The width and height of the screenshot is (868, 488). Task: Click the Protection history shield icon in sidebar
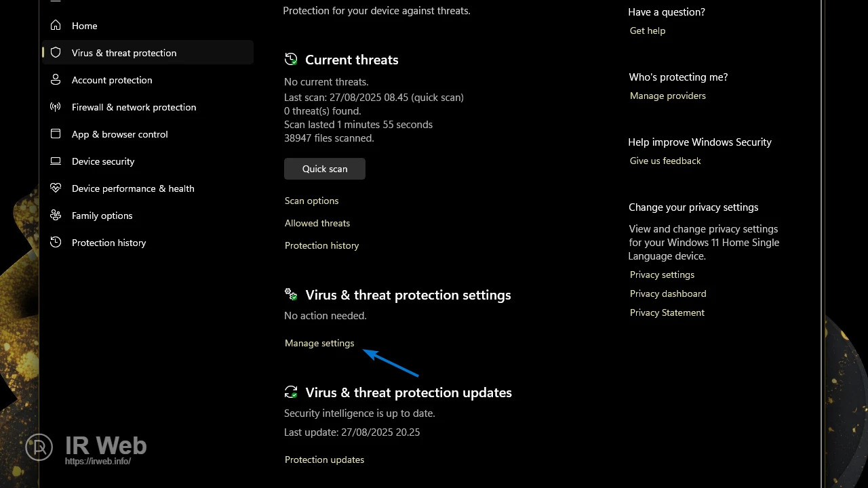tap(56, 243)
